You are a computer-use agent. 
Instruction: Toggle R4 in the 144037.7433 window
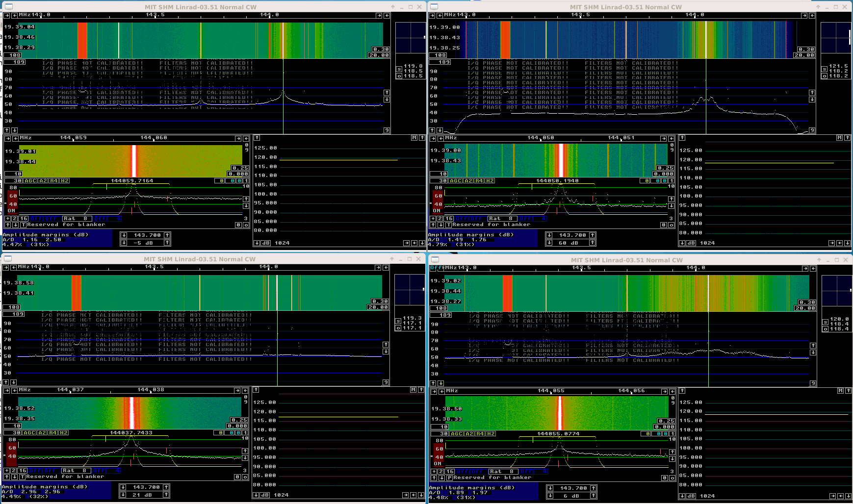(x=53, y=432)
